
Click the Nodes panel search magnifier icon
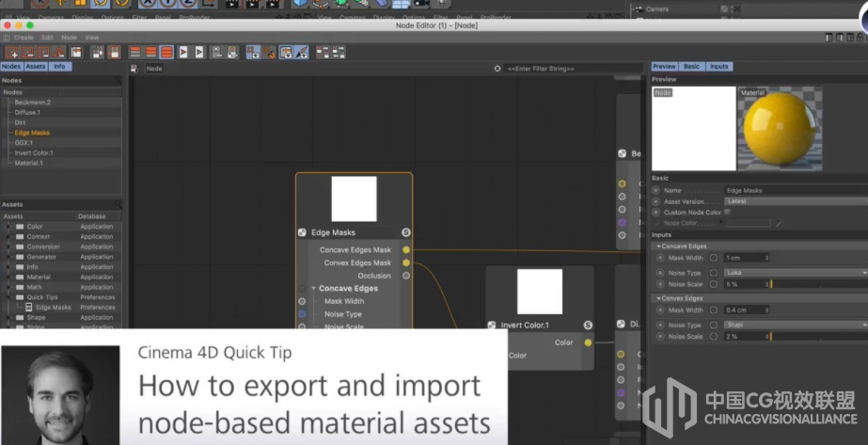click(118, 81)
